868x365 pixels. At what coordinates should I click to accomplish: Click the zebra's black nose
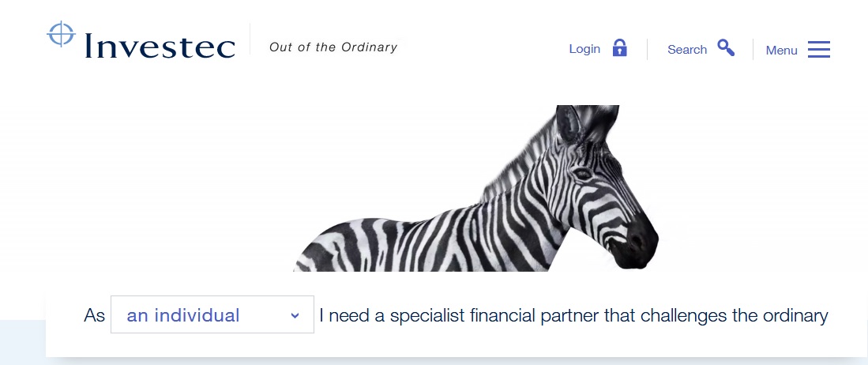tap(637, 242)
